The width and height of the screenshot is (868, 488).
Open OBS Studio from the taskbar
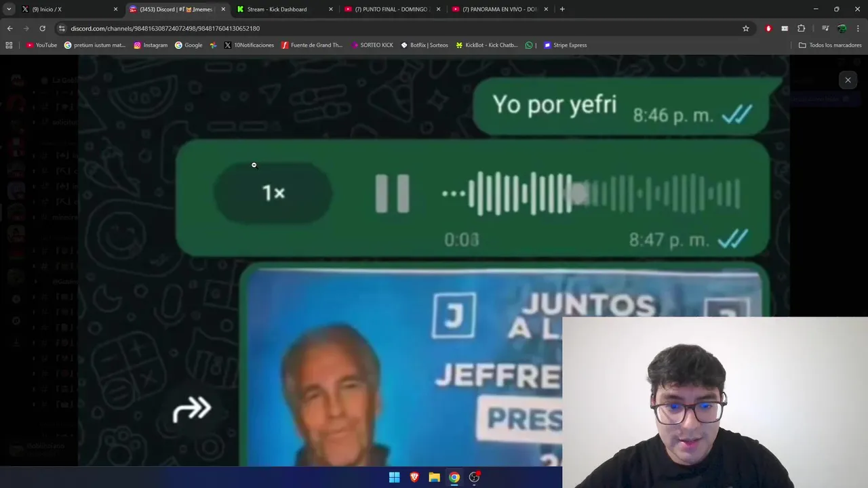474,477
